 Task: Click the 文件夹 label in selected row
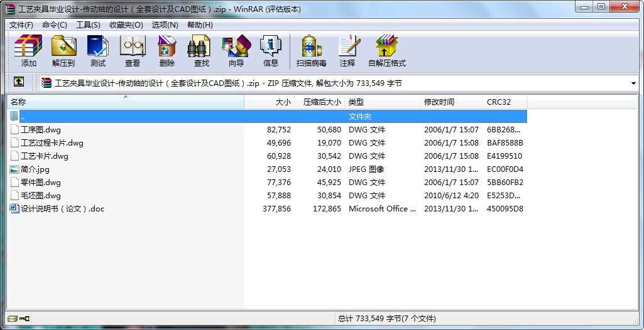click(x=360, y=117)
